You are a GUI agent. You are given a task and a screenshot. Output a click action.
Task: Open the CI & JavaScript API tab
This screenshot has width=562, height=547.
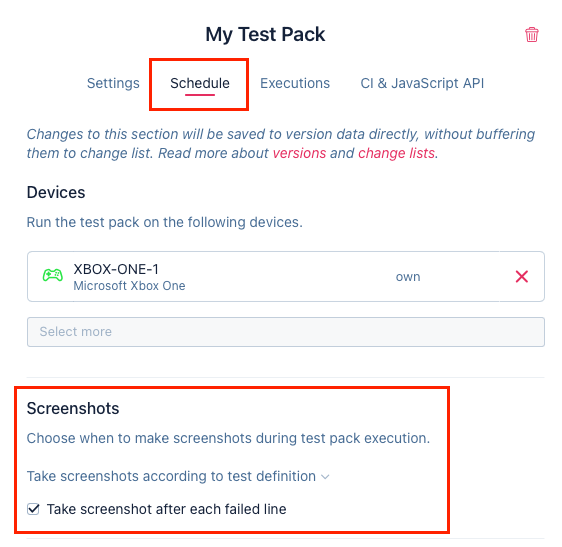[422, 83]
